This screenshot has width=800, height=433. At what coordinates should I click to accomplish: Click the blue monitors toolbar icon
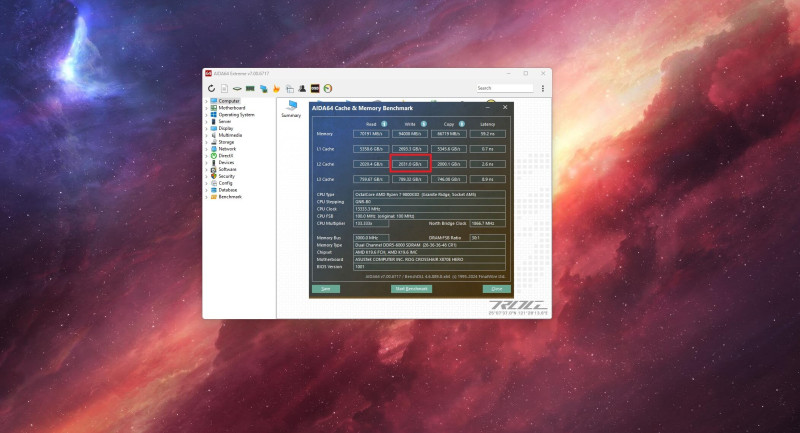tap(263, 88)
